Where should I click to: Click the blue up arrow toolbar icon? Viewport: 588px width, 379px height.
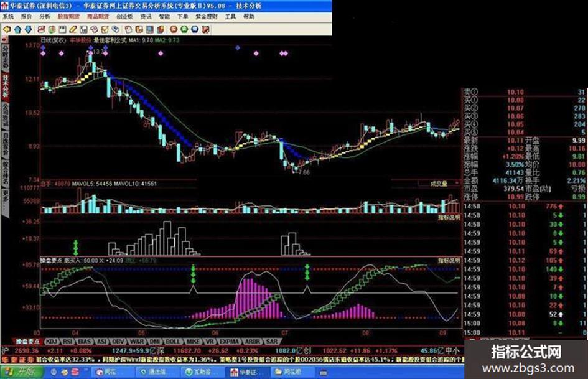coord(17,29)
